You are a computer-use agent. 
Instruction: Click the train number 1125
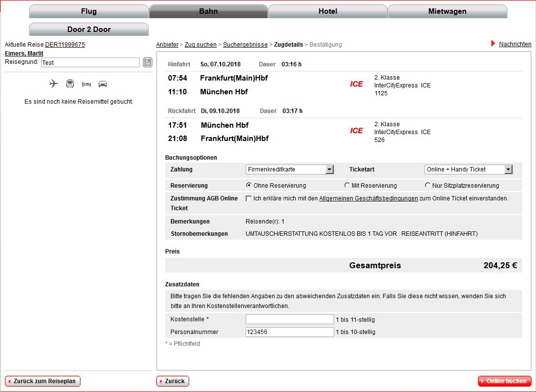381,93
